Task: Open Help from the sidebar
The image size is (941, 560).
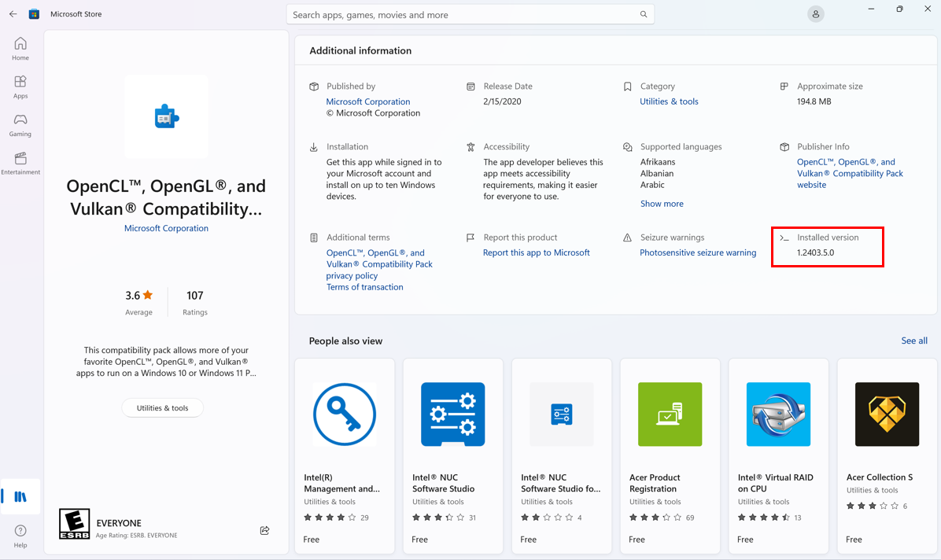Action: (20, 536)
